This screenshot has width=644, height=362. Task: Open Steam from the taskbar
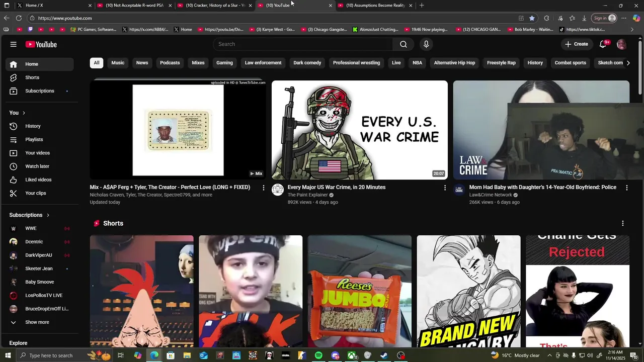click(x=384, y=355)
